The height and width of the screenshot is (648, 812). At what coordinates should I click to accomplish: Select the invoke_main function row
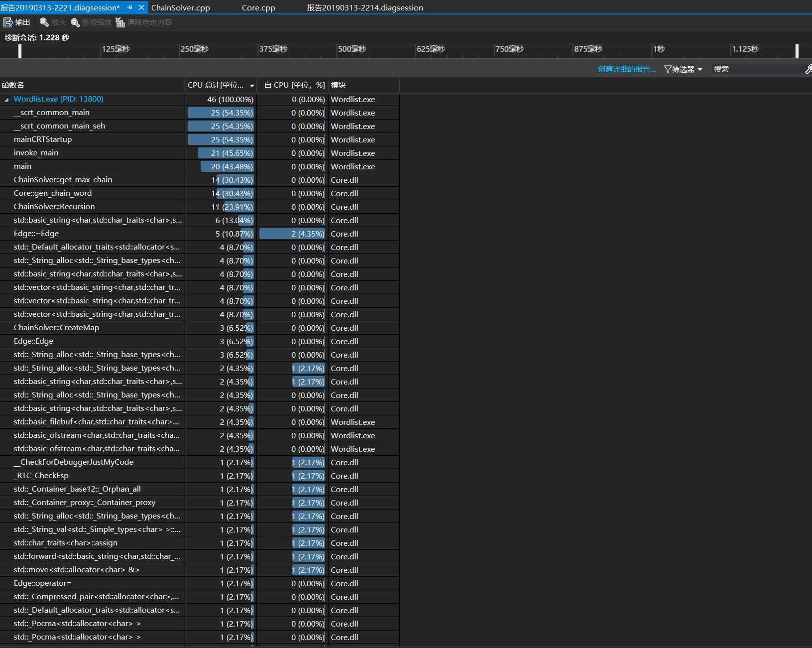point(199,153)
